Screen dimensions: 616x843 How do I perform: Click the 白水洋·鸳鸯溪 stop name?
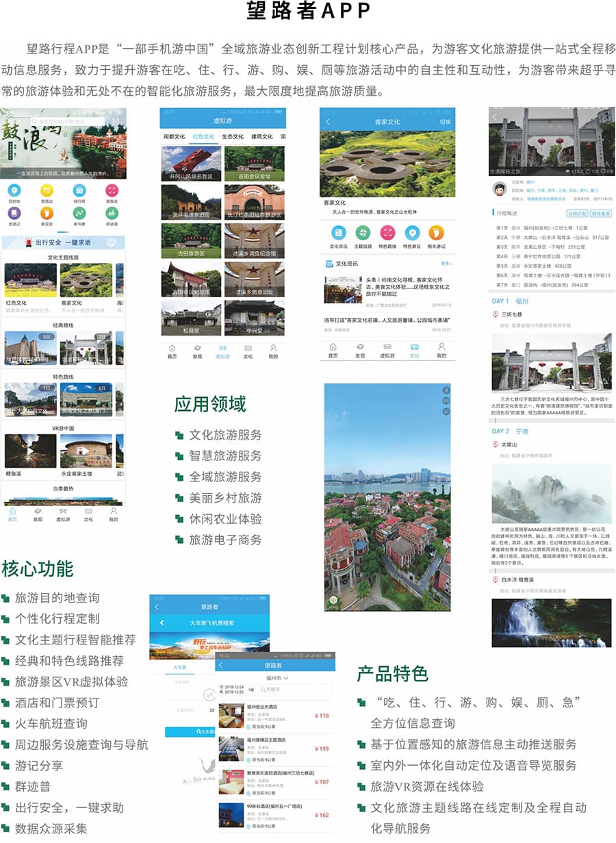point(518,579)
